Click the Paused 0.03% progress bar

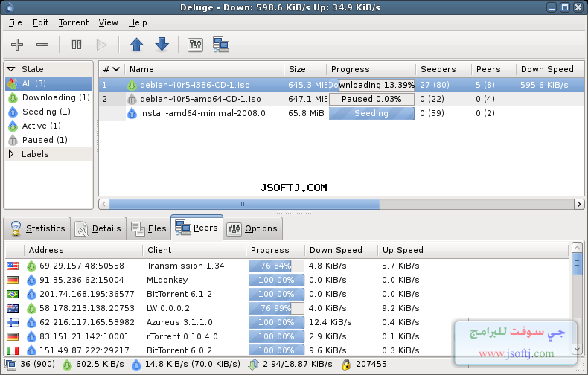371,100
